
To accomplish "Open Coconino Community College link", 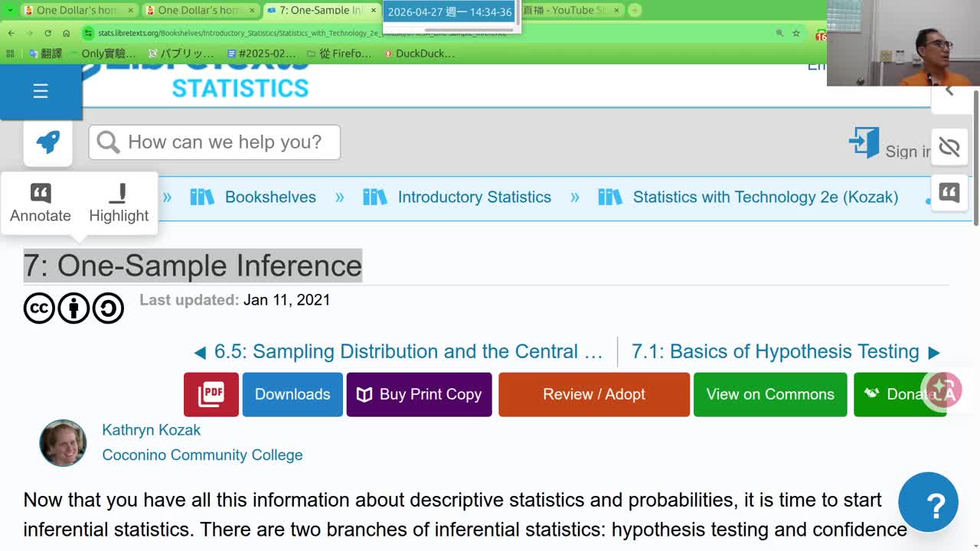I will point(202,455).
